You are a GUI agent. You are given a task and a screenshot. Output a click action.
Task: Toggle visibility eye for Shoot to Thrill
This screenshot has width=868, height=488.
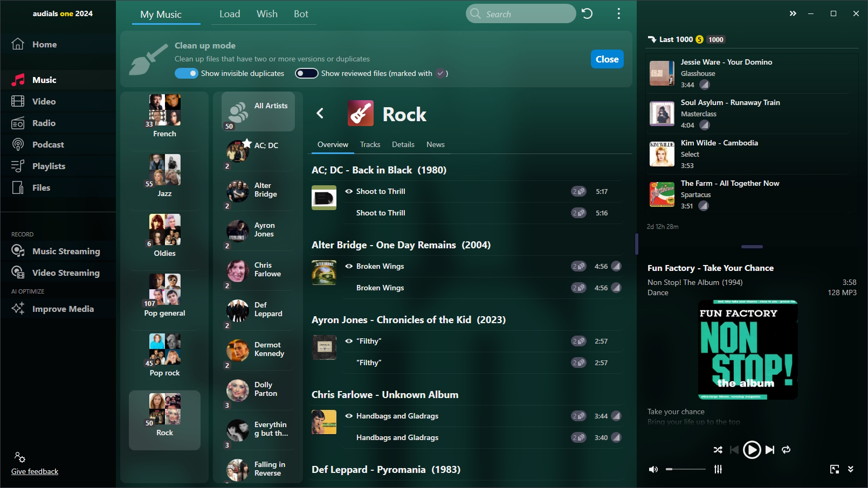[349, 191]
